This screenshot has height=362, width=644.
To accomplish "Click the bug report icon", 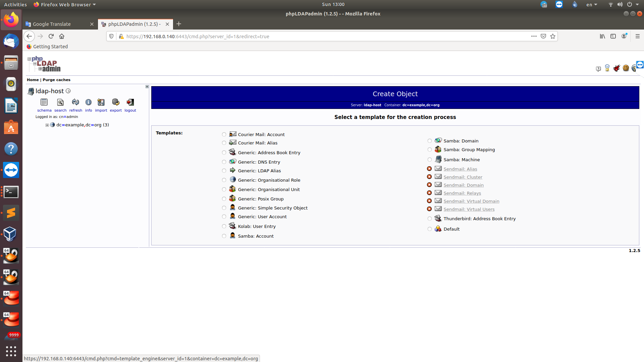I will [616, 68].
